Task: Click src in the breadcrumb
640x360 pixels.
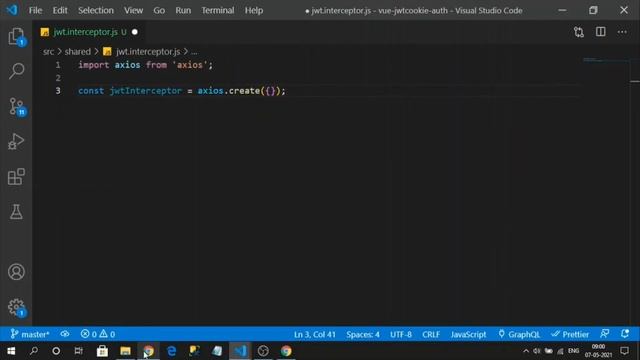Action: [x=49, y=52]
